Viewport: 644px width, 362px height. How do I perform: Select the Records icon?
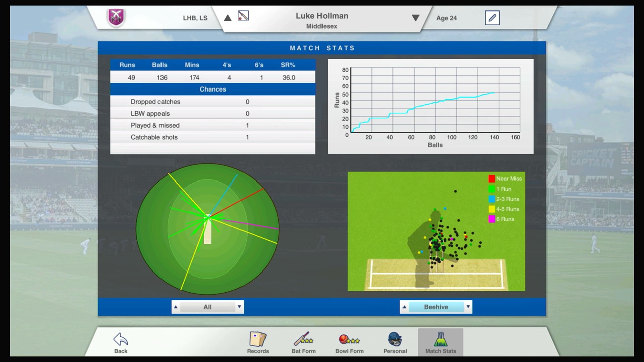pyautogui.click(x=258, y=342)
